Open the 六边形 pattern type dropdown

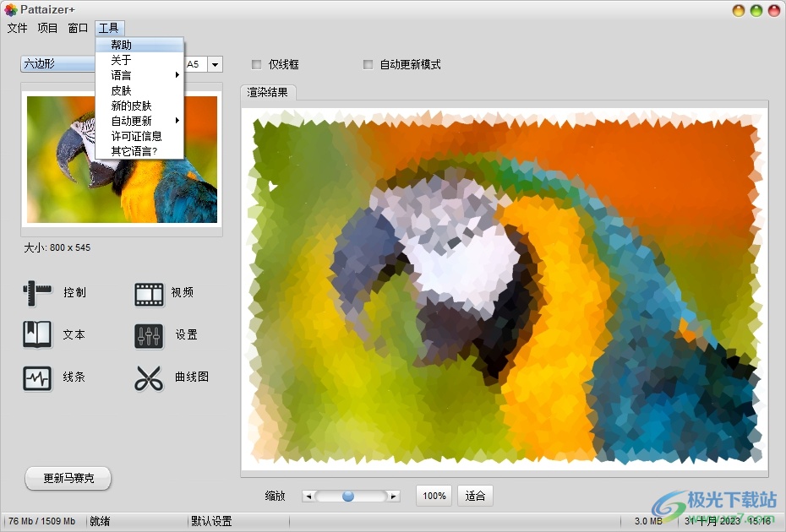[x=58, y=64]
